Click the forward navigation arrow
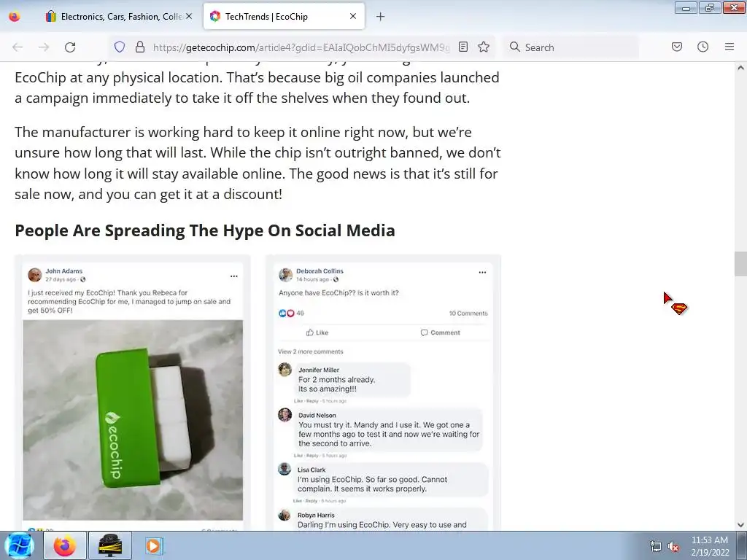747x560 pixels. point(44,47)
